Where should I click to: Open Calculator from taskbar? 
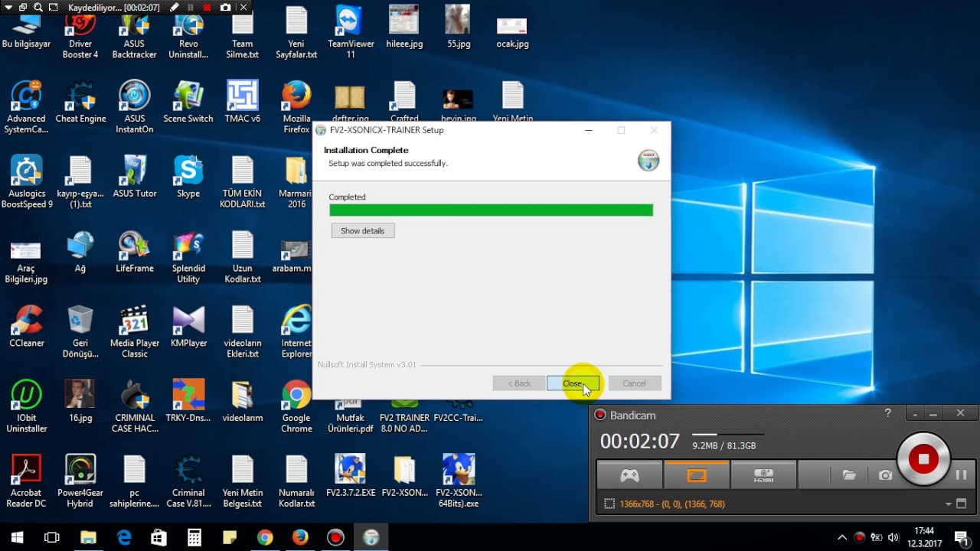pos(194,537)
